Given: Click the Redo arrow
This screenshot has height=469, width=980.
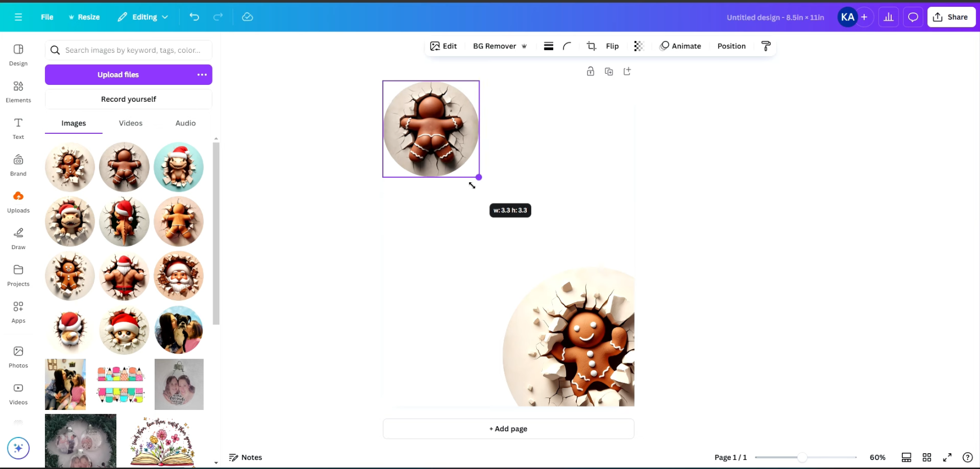Looking at the screenshot, I should pyautogui.click(x=218, y=17).
